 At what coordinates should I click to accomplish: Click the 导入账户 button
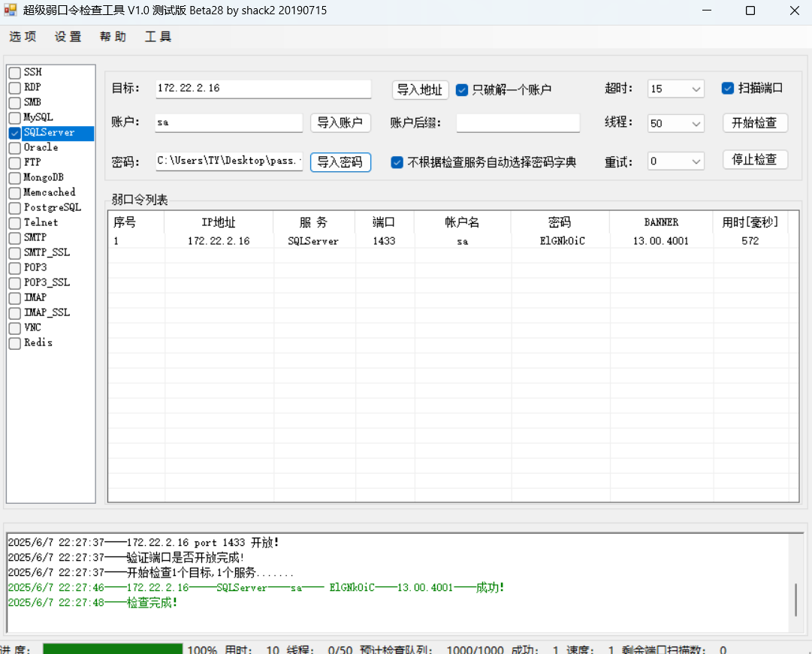tap(340, 122)
